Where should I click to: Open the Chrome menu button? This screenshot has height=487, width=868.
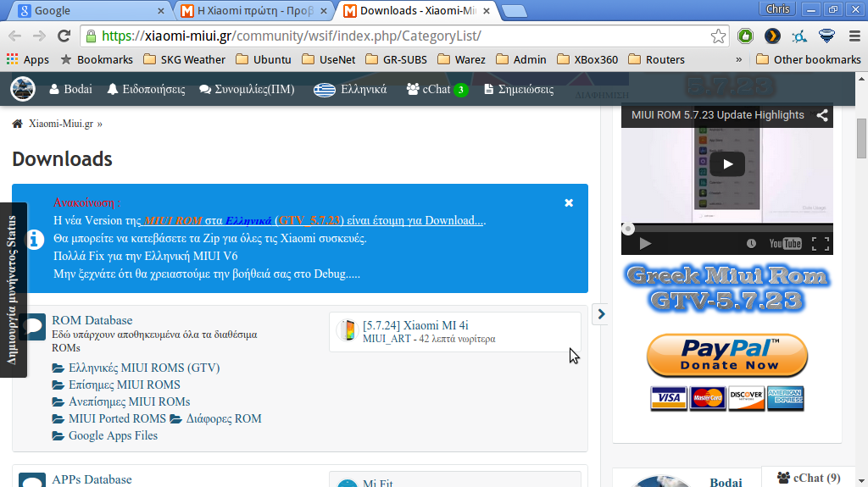coord(854,36)
